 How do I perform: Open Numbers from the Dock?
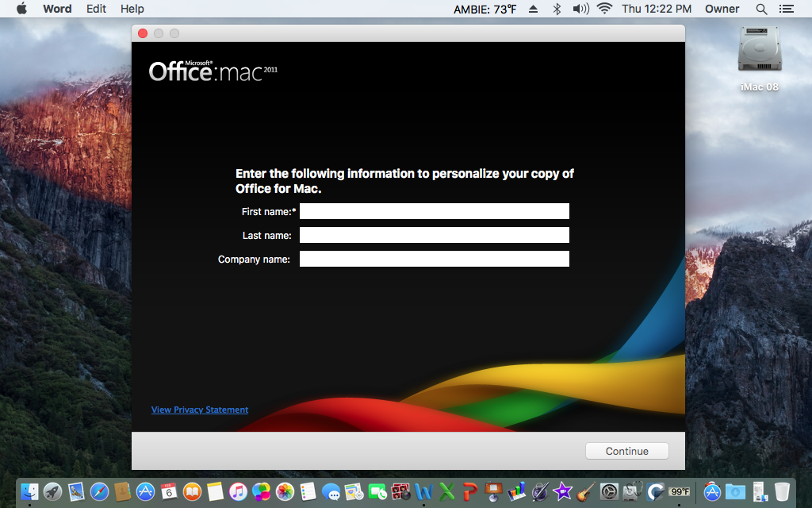click(x=516, y=491)
